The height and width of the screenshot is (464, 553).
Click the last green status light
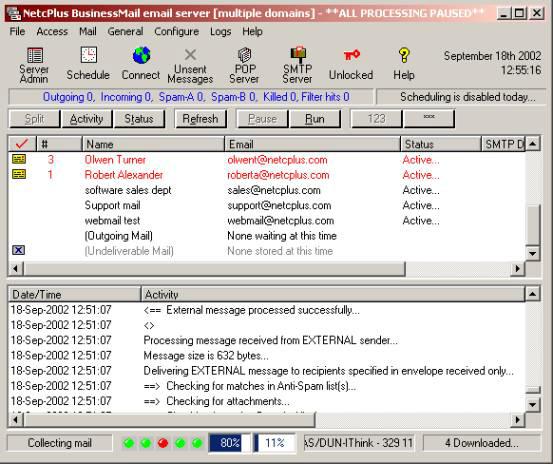(197, 443)
